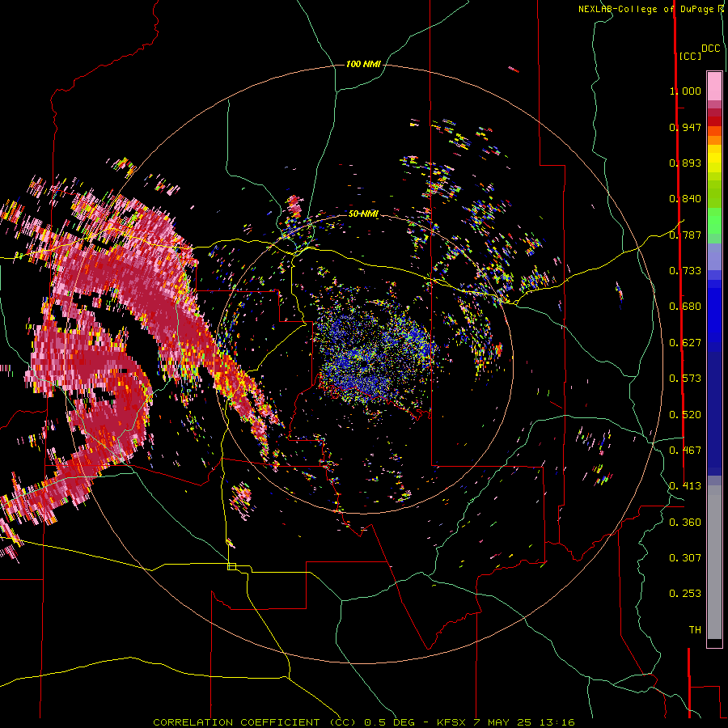
Task: Click the 0.573 value on color scale
Action: point(685,379)
